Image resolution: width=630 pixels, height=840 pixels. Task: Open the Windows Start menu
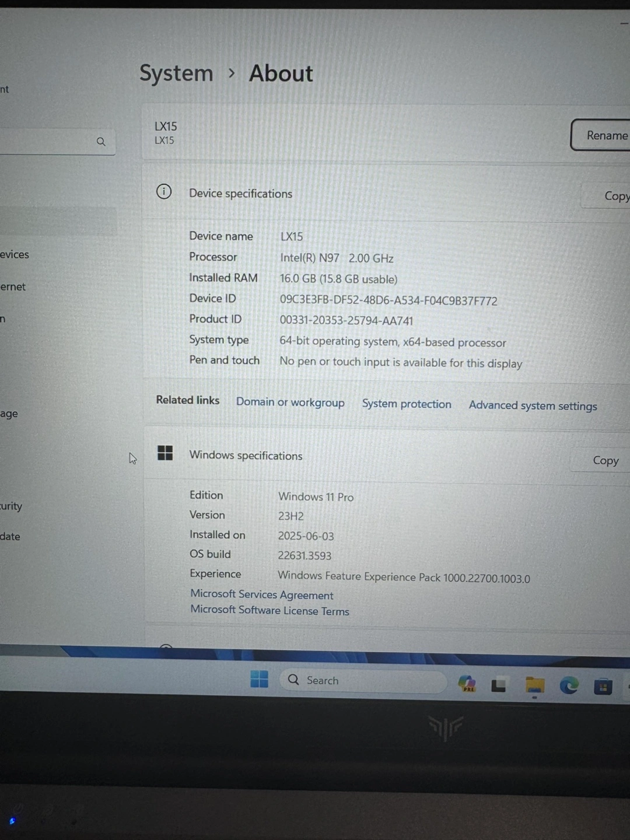click(259, 679)
